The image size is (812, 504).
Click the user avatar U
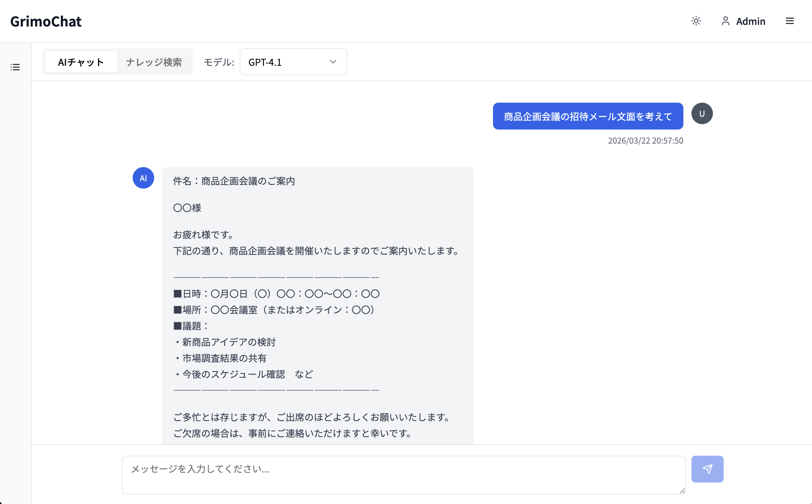702,114
